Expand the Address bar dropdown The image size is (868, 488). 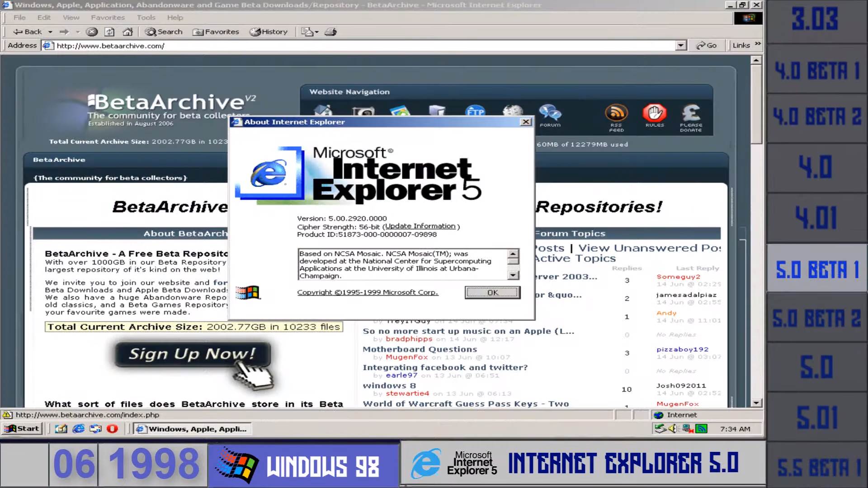coord(680,45)
